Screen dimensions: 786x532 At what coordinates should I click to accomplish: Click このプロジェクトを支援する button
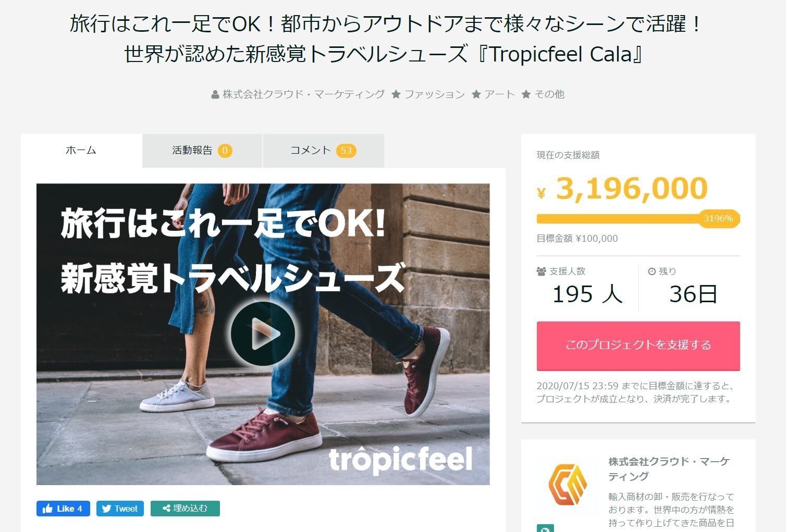tap(638, 345)
